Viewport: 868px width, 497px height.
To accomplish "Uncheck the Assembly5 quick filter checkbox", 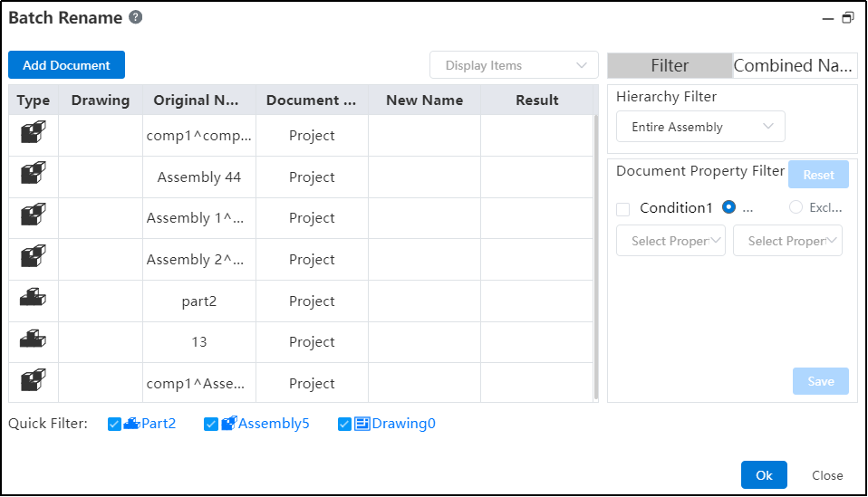I will [211, 424].
